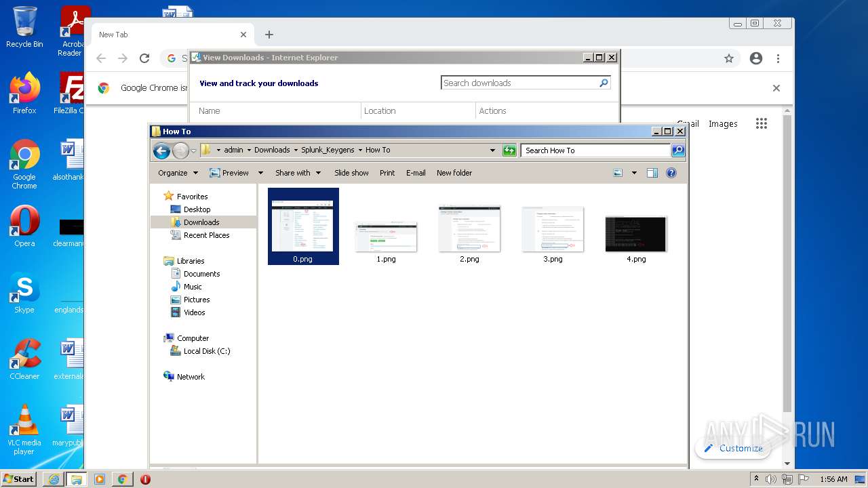Go back with Explorer's Back arrow
Screen dimensions: 868x488
pos(161,150)
